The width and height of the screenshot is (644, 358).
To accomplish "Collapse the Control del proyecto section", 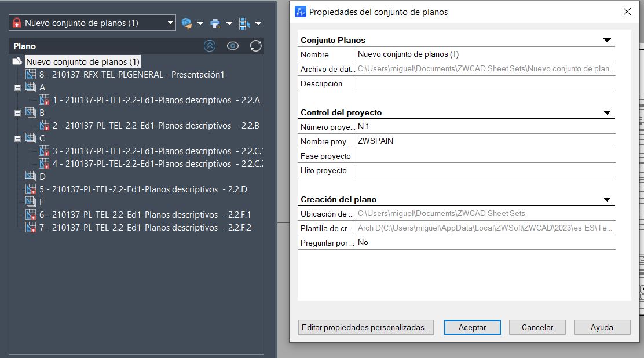I will point(607,113).
